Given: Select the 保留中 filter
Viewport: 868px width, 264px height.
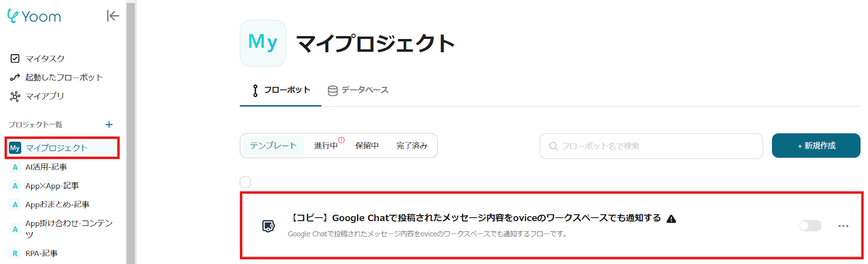Looking at the screenshot, I should point(367,146).
